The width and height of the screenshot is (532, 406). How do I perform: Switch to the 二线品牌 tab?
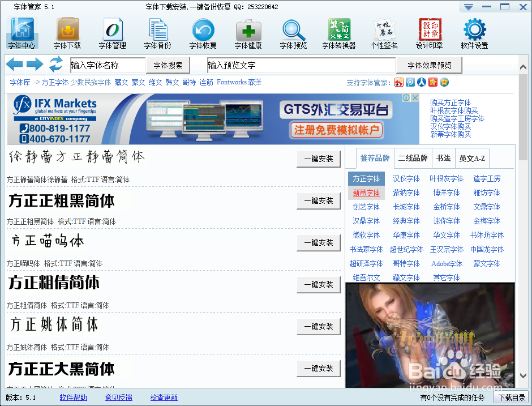point(413,158)
